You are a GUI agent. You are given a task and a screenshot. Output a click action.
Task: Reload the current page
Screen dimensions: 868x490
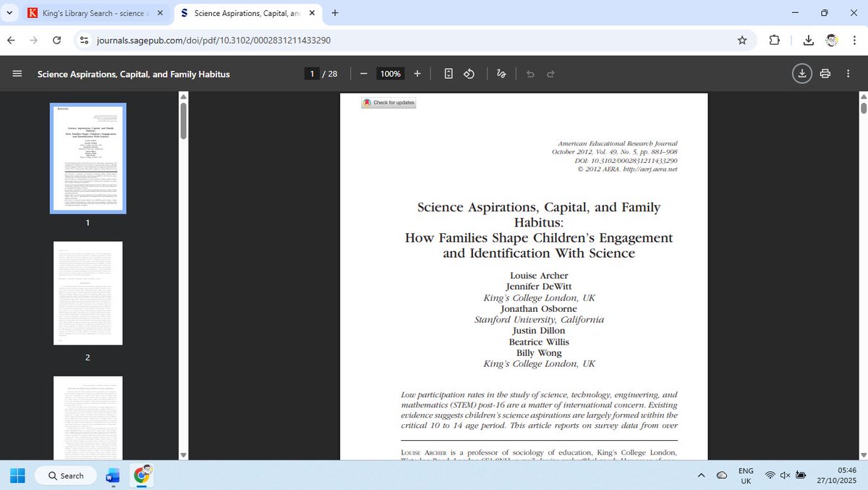point(57,41)
